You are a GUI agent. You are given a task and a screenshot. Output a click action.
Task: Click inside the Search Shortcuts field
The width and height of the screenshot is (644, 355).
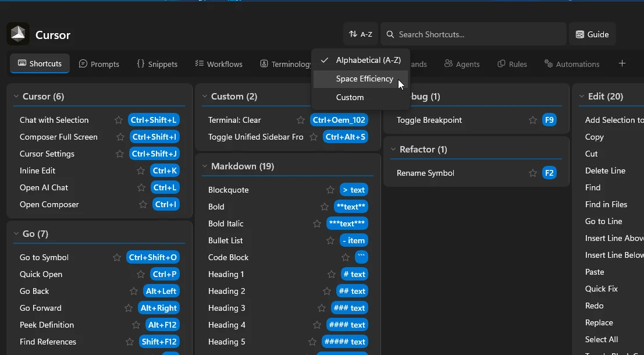coord(472,34)
